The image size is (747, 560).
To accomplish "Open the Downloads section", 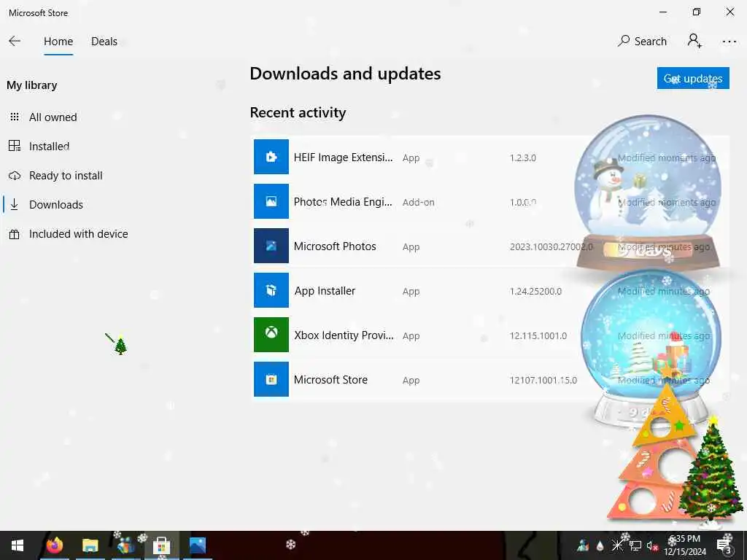I will (x=55, y=205).
